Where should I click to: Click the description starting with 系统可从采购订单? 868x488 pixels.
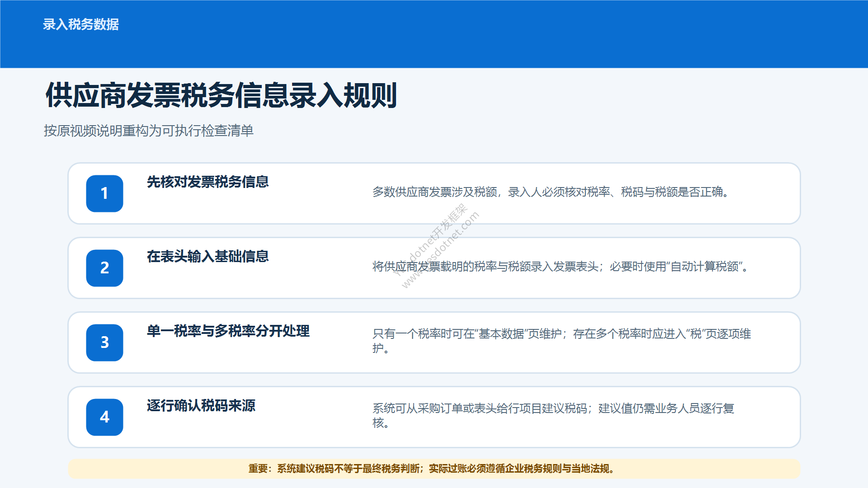[x=553, y=415]
